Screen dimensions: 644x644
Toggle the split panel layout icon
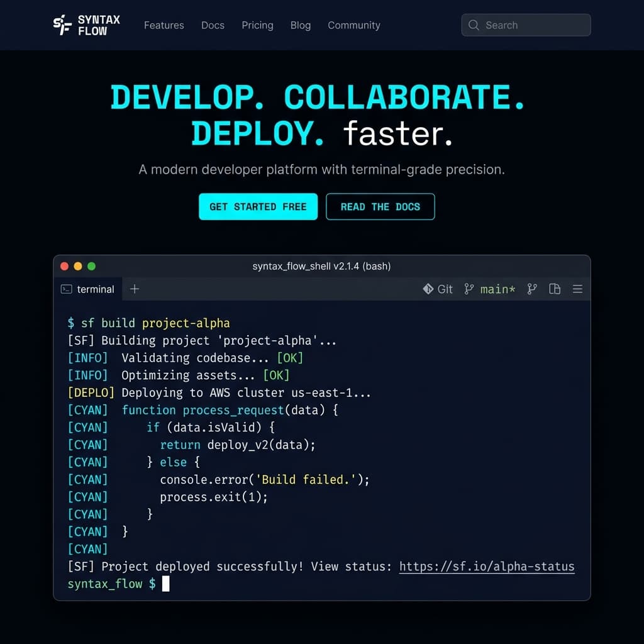(x=555, y=289)
